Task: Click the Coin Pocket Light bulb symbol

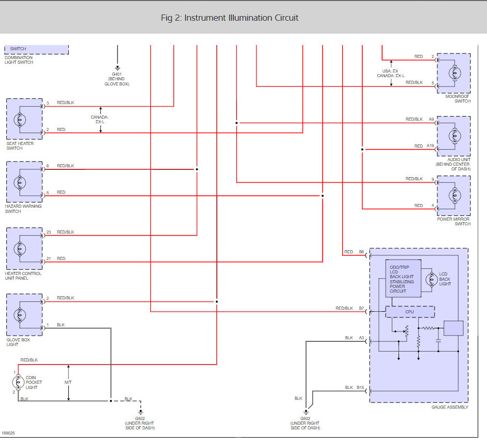Action: click(18, 382)
